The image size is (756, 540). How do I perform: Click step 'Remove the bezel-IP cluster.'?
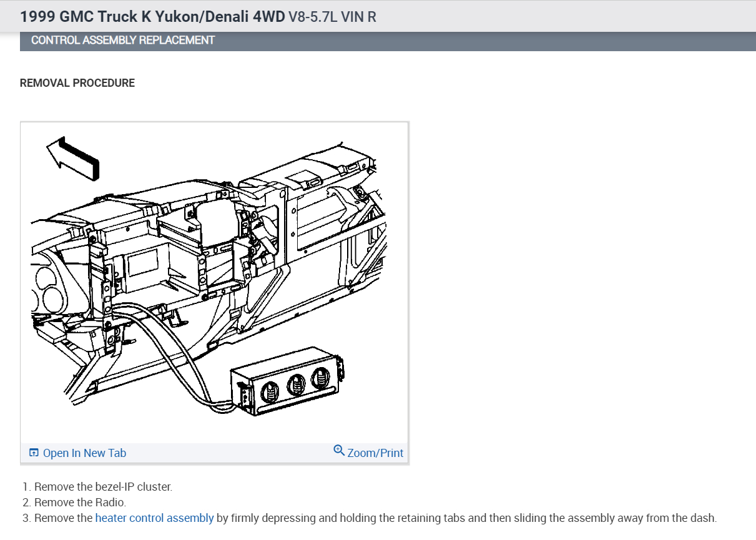click(x=103, y=487)
